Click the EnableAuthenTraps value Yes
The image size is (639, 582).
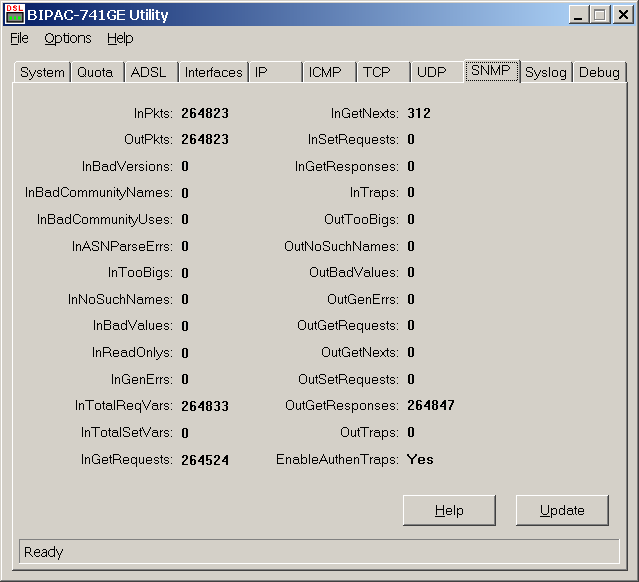pos(420,459)
